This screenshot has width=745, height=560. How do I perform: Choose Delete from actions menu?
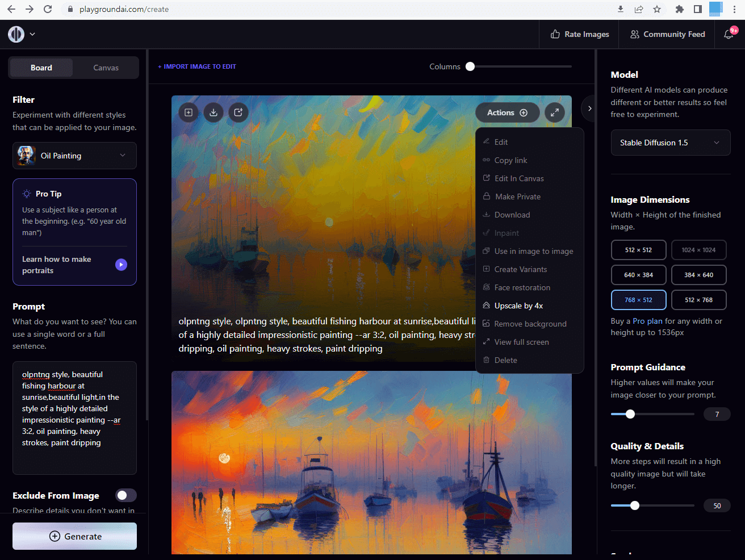529,360
